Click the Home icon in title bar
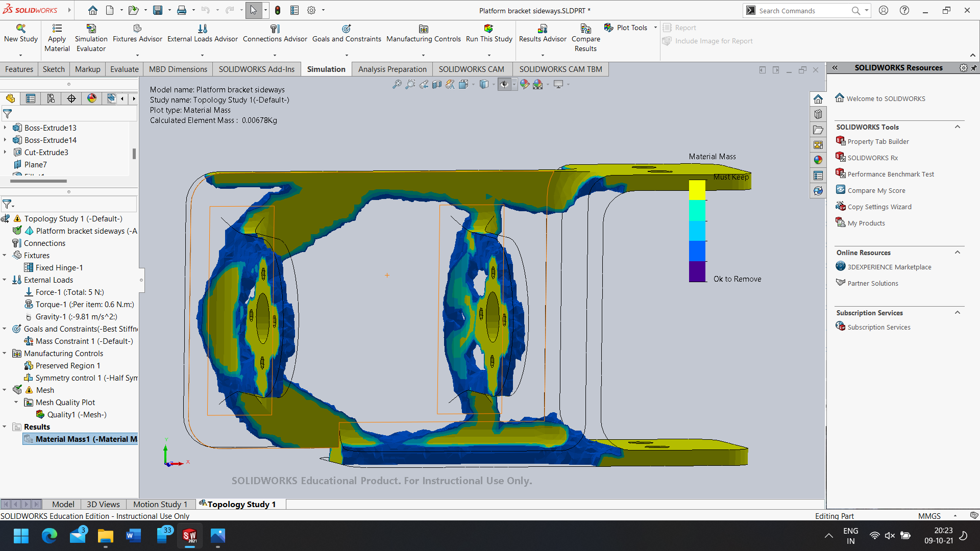 [x=92, y=10]
